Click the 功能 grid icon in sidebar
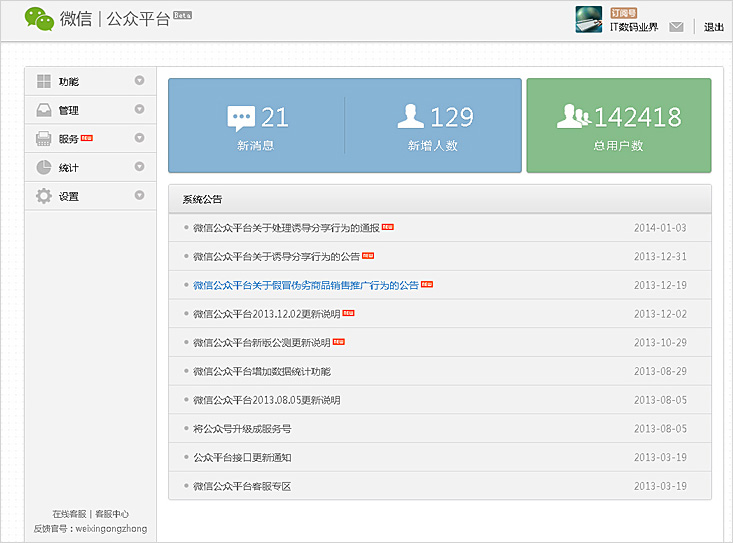The image size is (733, 543). pyautogui.click(x=44, y=81)
